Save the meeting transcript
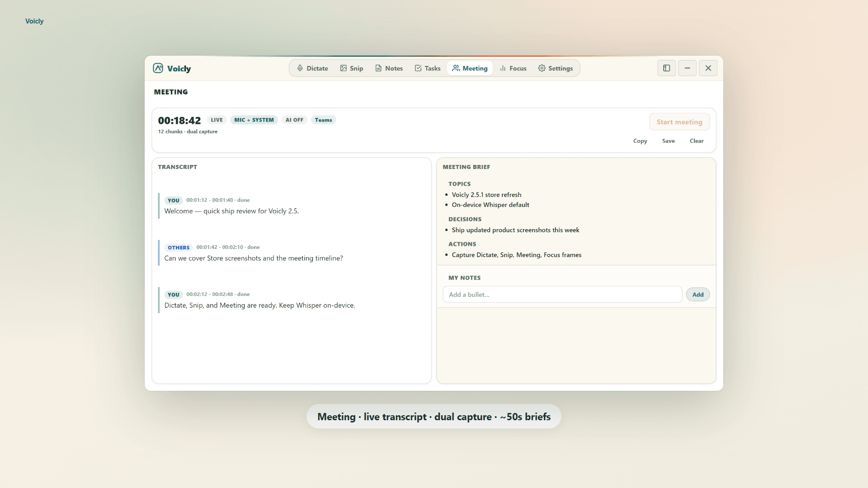The height and width of the screenshot is (488, 868). click(668, 141)
